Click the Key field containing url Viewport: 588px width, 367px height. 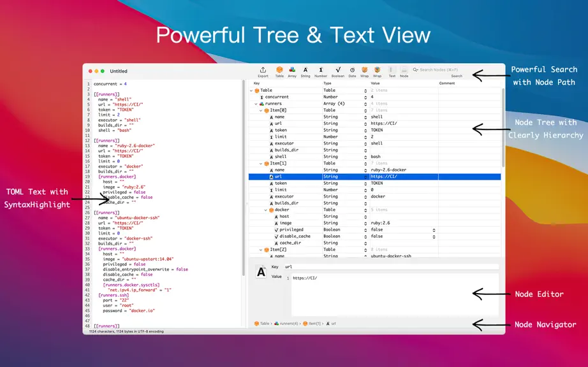(x=391, y=266)
